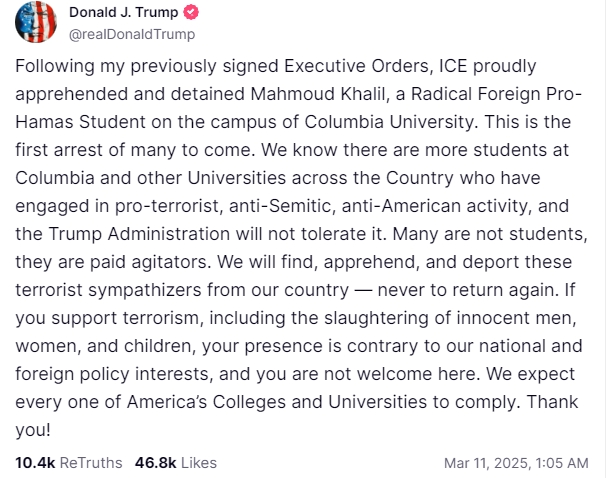This screenshot has height=478, width=607.
Task: Click the 10.4k ReTruths number
Action: (x=36, y=463)
